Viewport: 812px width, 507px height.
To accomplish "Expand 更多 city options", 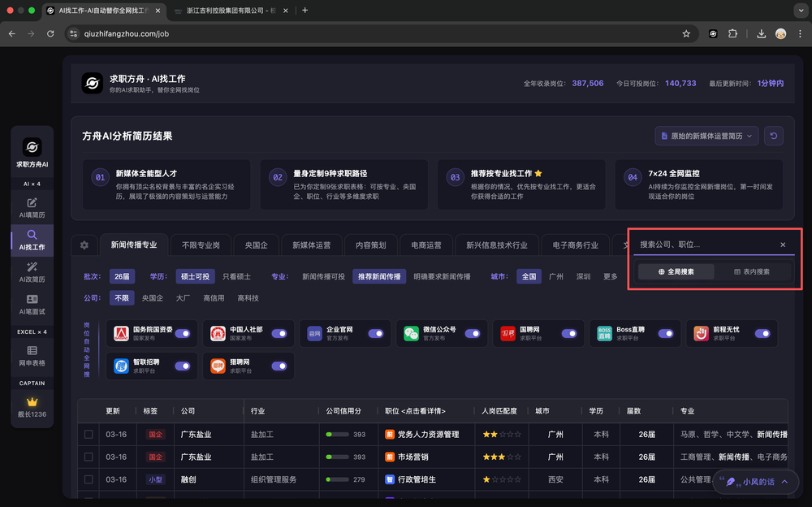I will [x=611, y=276].
